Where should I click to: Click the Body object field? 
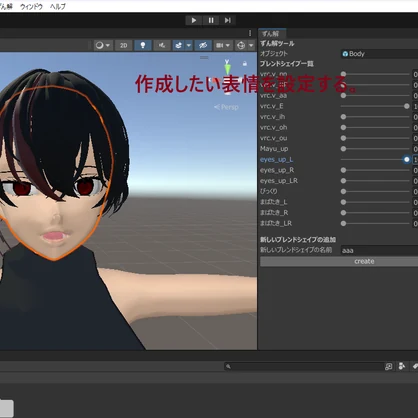pyautogui.click(x=379, y=54)
